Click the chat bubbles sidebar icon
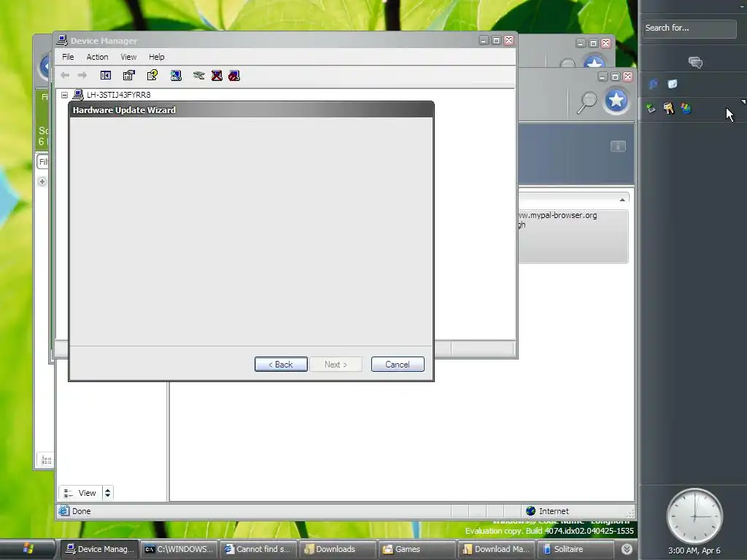The width and height of the screenshot is (747, 560). [x=695, y=63]
